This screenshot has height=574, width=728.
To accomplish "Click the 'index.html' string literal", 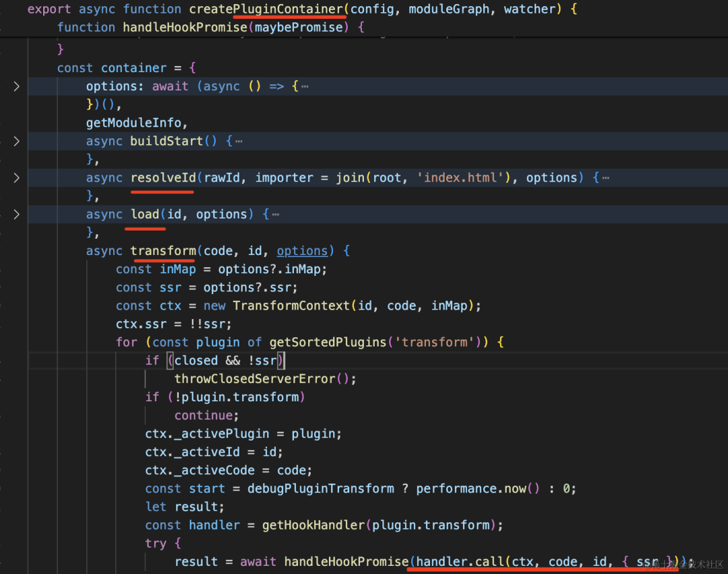I will [x=460, y=178].
